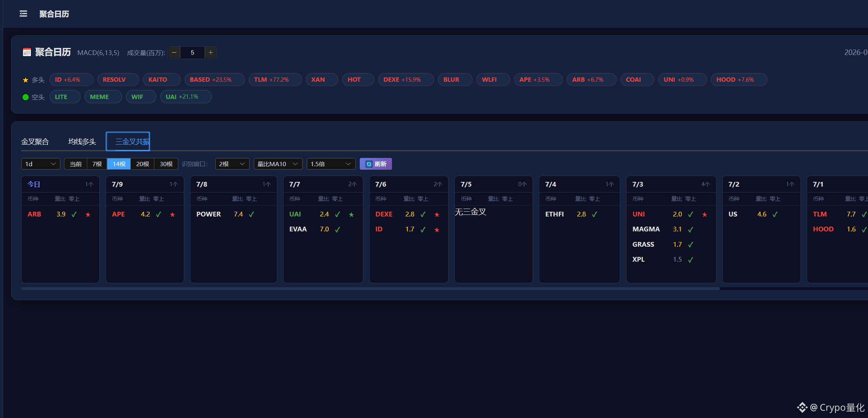868x418 pixels.
Task: Click the checkmark in ETHFI row
Action: 595,214
